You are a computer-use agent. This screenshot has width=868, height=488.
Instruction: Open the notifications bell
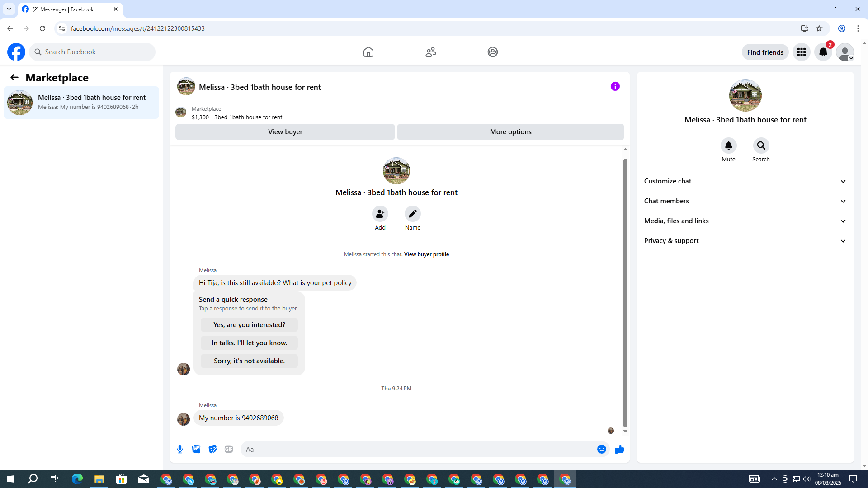(823, 52)
